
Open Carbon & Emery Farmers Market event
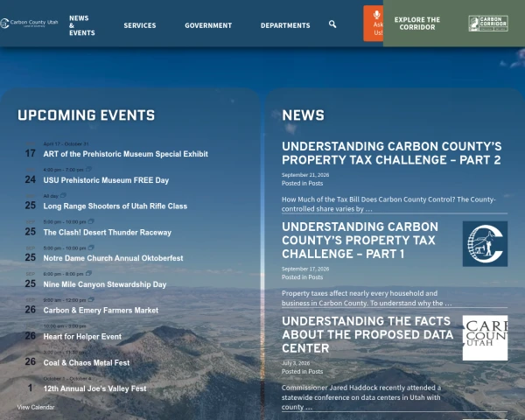pyautogui.click(x=101, y=311)
